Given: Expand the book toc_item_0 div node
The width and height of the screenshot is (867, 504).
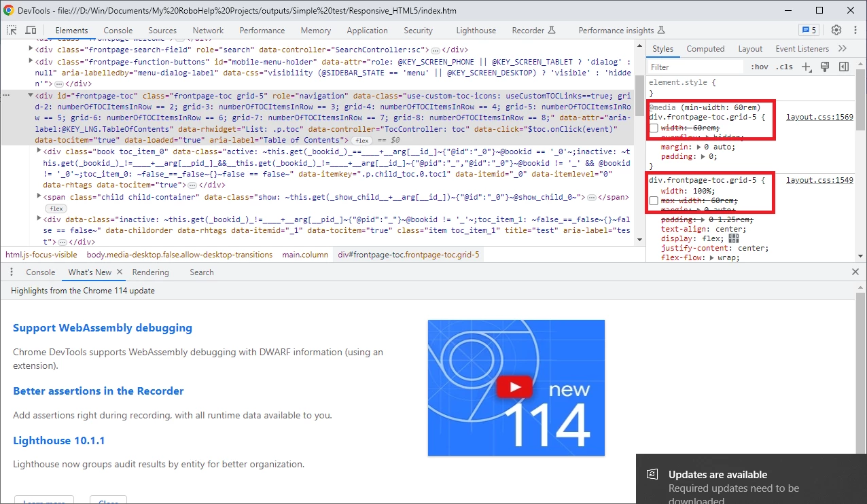Looking at the screenshot, I should pyautogui.click(x=39, y=151).
